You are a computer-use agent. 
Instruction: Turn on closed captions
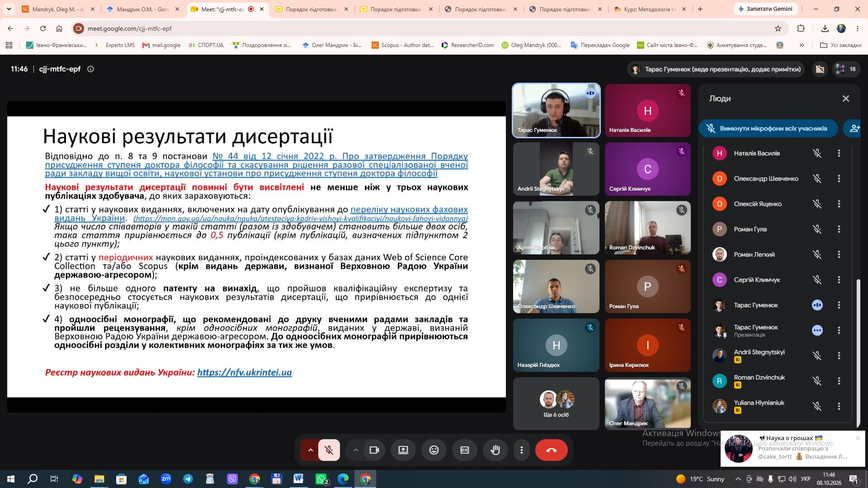point(465,450)
